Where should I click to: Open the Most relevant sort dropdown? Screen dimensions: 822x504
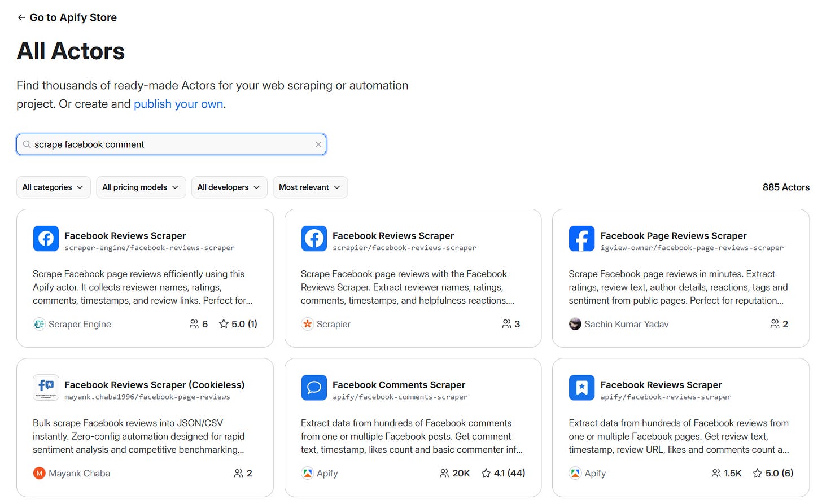[310, 187]
